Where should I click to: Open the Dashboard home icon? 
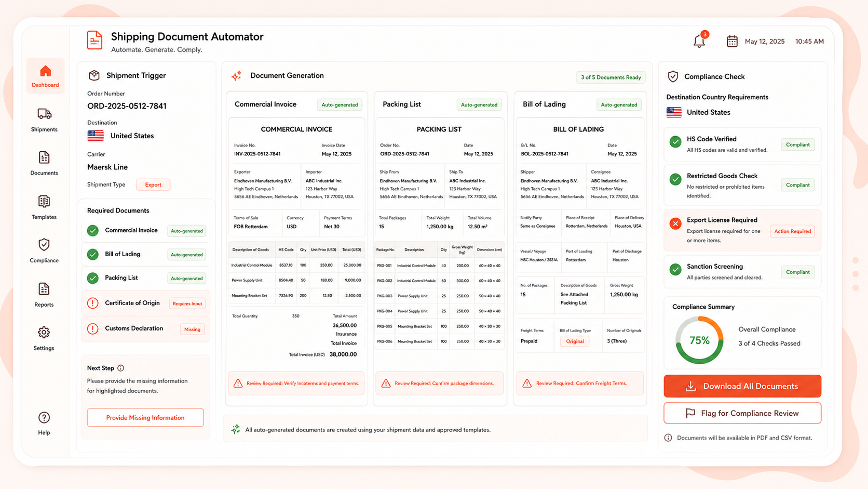coord(45,71)
